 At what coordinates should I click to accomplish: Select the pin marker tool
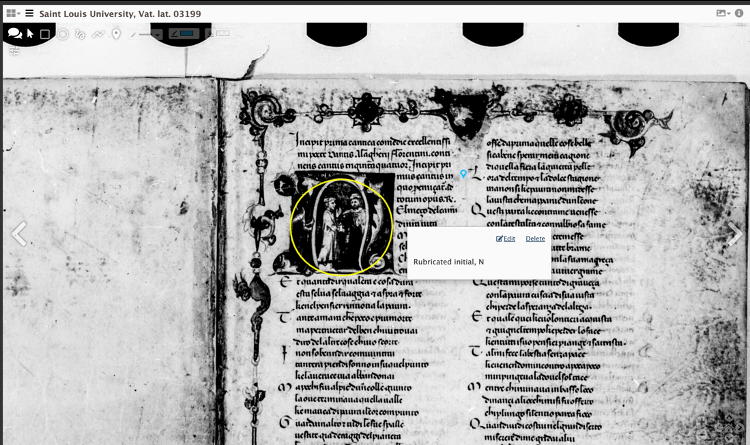click(116, 34)
